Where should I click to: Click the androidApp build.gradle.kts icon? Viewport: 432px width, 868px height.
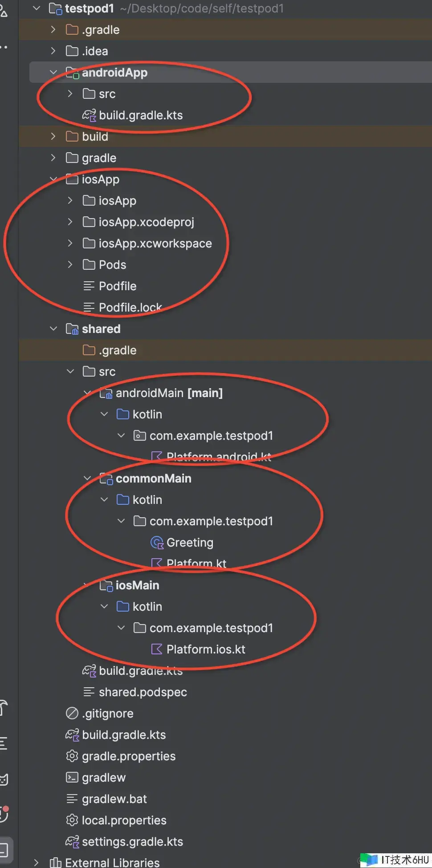89,115
